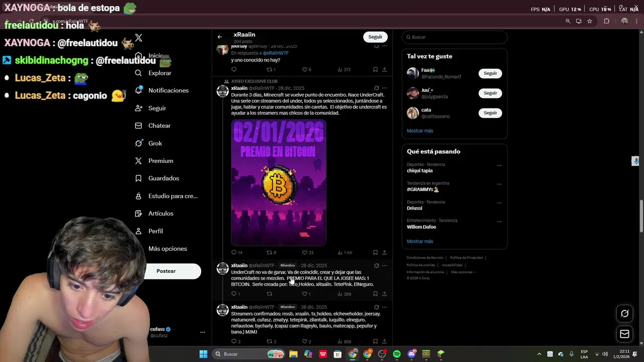The height and width of the screenshot is (362, 644).
Task: Follow Faa with the Seguir button
Action: coord(490,73)
